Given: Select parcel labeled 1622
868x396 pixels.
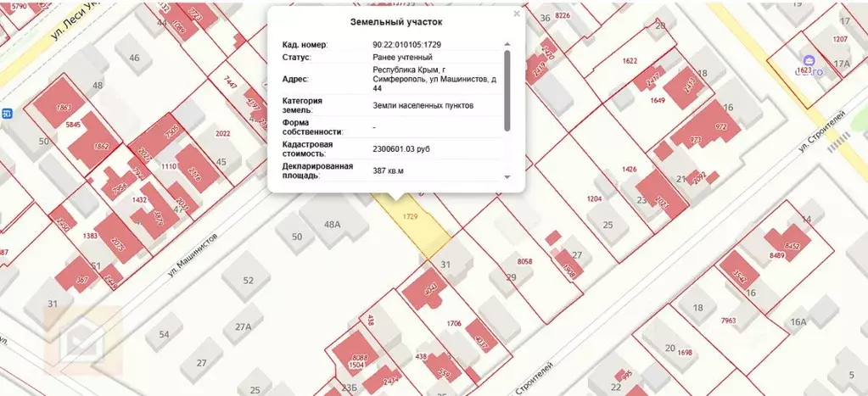Looking at the screenshot, I should point(630,61).
